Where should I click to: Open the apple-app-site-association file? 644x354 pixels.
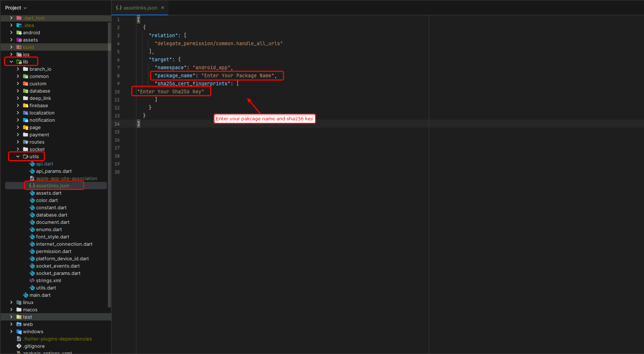click(67, 178)
